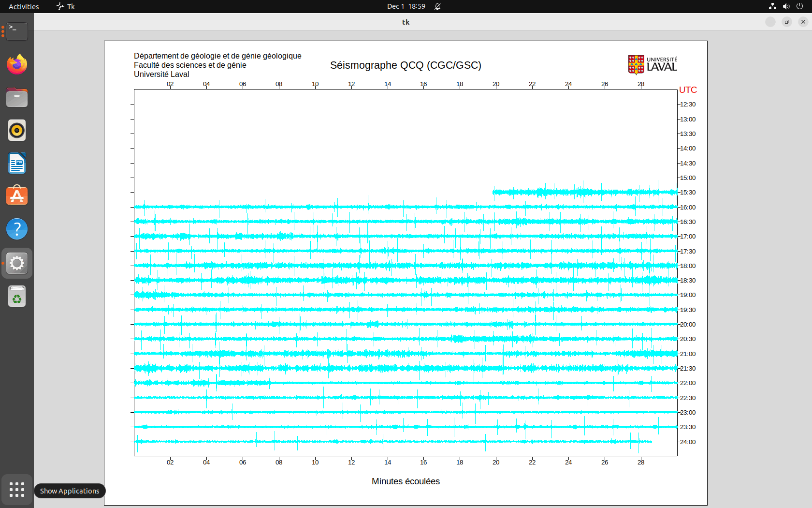812x508 pixels.
Task: Open the Terminal from the dock
Action: 17,31
